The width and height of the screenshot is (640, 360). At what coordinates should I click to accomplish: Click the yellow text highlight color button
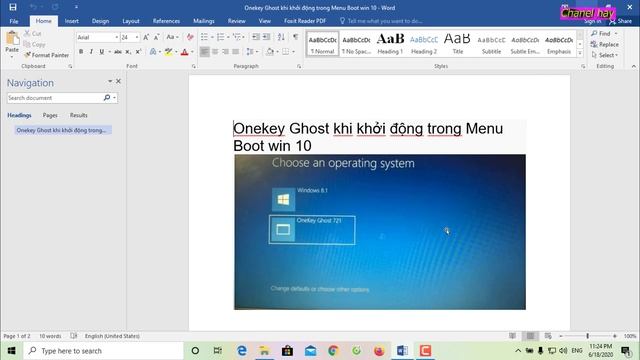tap(168, 52)
